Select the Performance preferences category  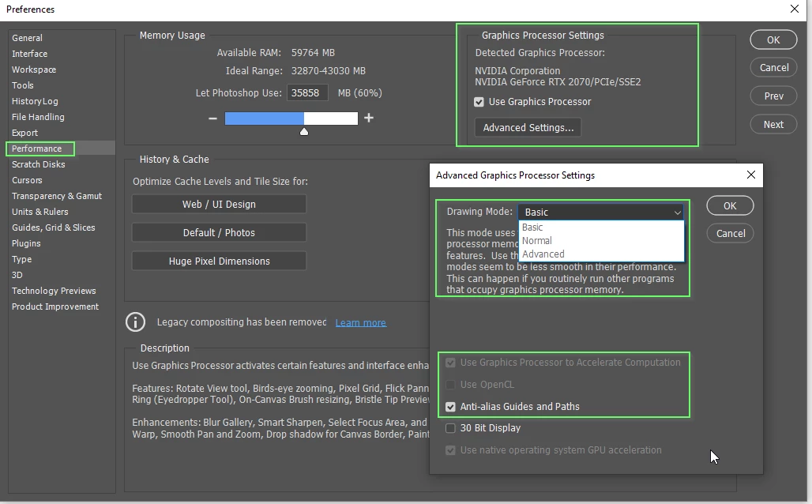pyautogui.click(x=37, y=149)
